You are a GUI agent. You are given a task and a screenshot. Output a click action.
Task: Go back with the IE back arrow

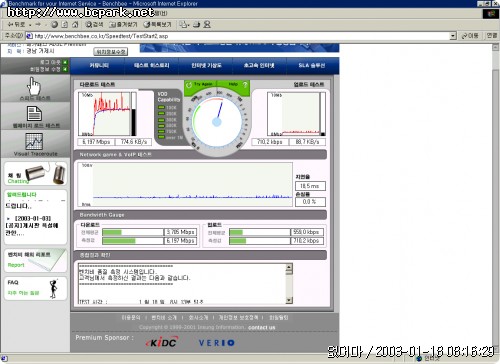16,25
